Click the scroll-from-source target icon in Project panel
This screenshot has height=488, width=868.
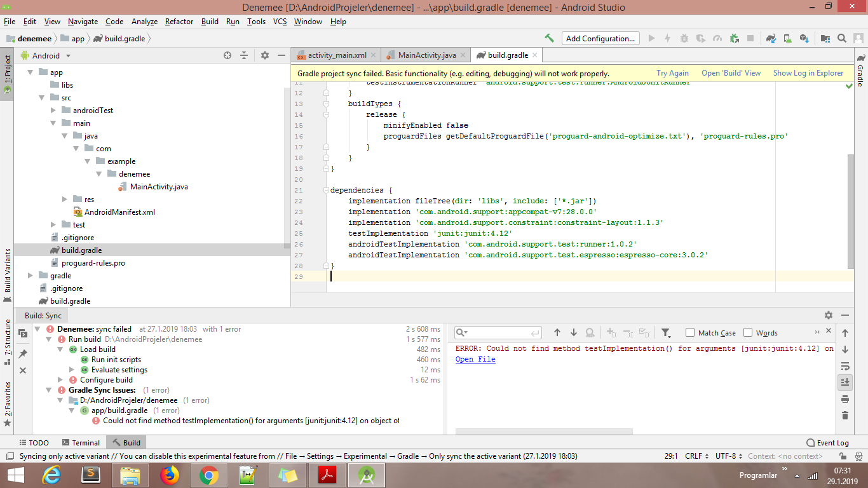(x=227, y=55)
